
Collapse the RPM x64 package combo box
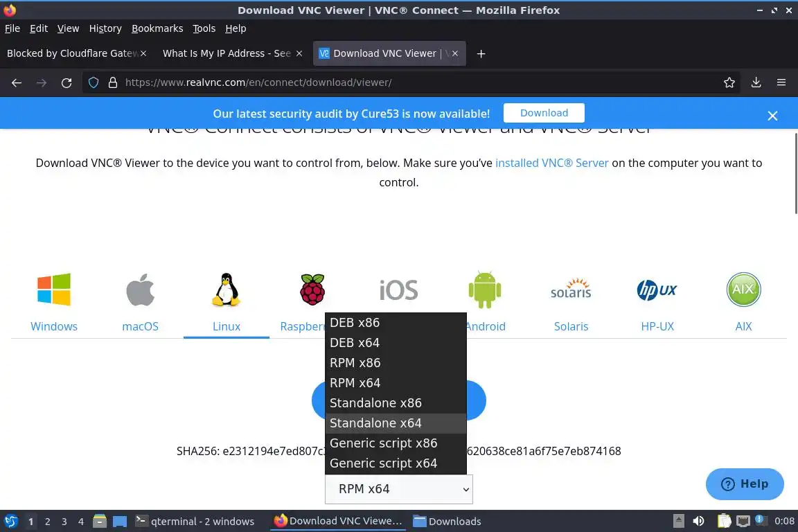(x=398, y=489)
